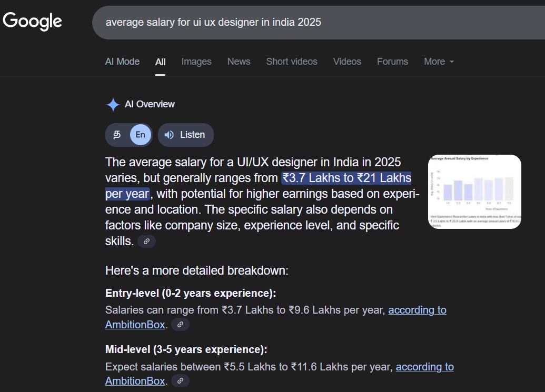Viewport: 545px width, 392px height.
Task: Click the link icon beside the mid-level AmbitionBox citation
Action: tap(180, 380)
